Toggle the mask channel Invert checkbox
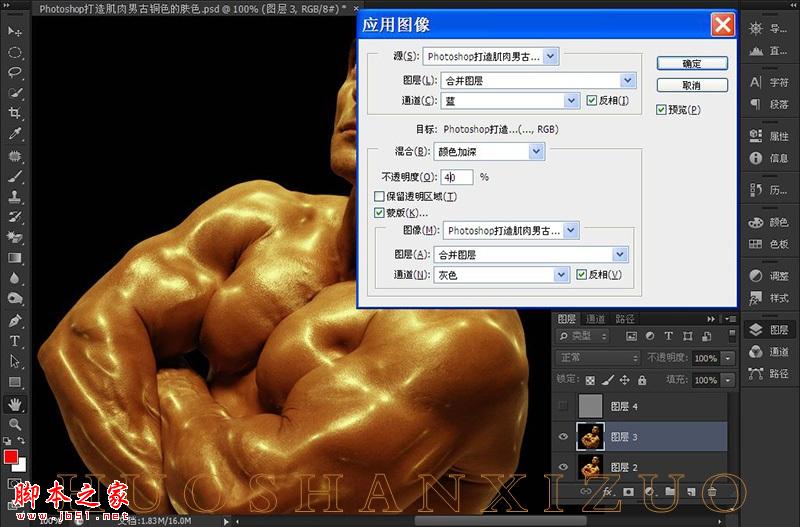800x527 pixels. (581, 274)
